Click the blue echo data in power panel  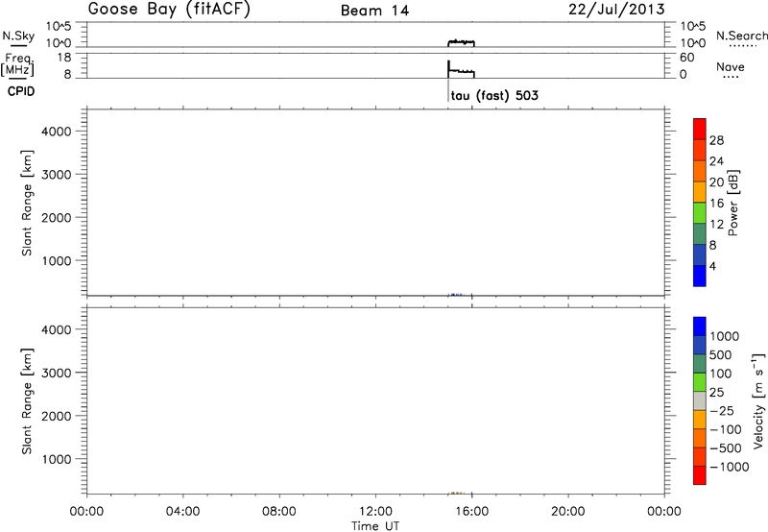455,295
